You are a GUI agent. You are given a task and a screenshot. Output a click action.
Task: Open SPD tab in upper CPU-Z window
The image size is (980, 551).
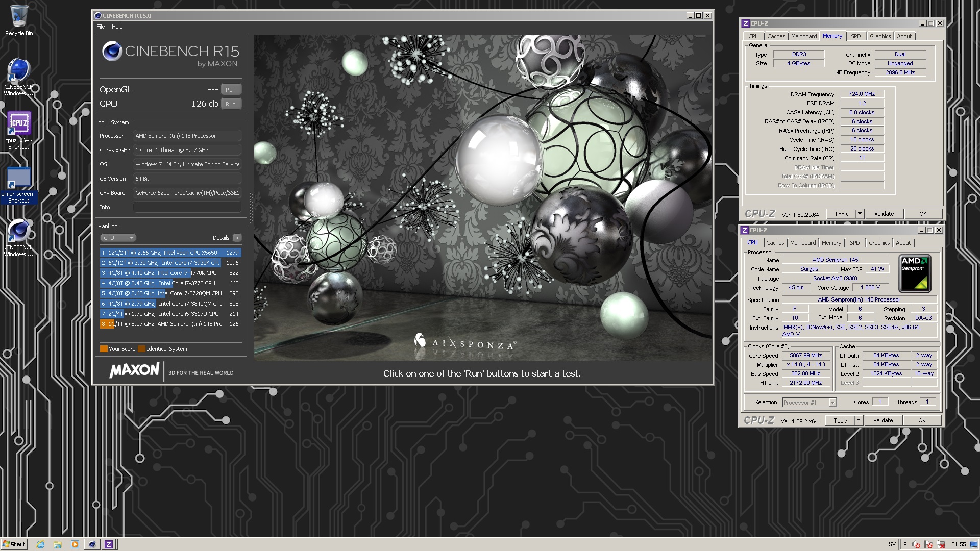[x=856, y=36]
